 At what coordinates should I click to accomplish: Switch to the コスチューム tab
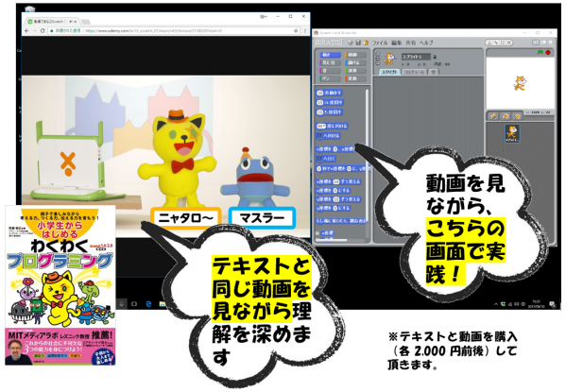point(415,72)
